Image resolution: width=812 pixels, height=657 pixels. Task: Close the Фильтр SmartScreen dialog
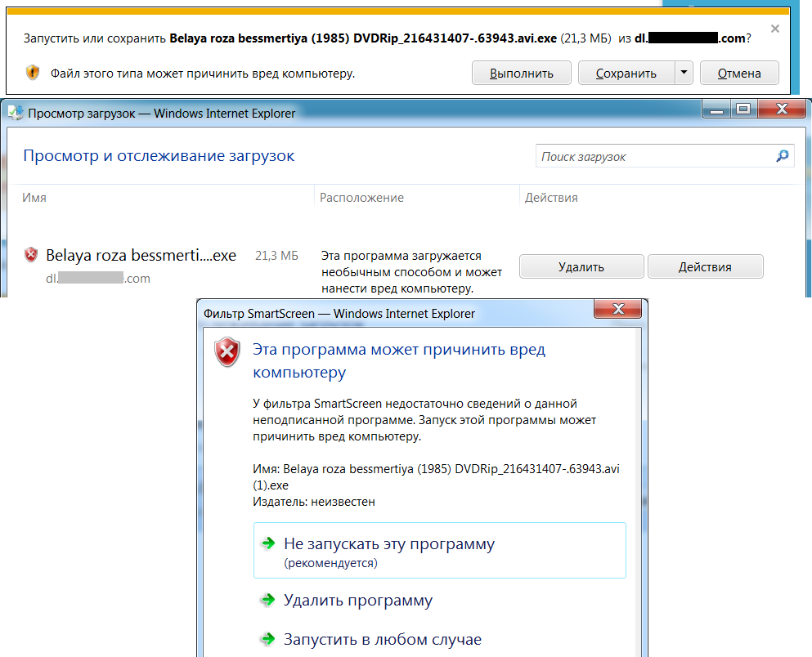click(x=618, y=309)
